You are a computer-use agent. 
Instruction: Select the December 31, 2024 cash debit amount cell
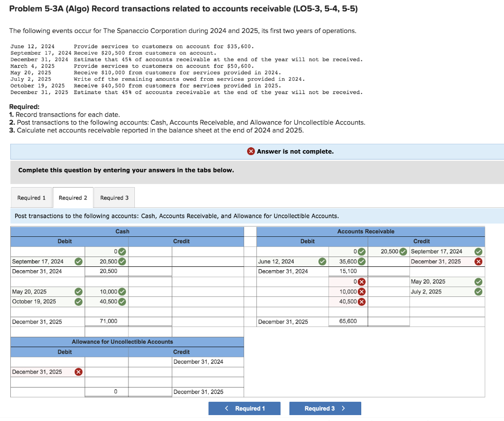(107, 271)
